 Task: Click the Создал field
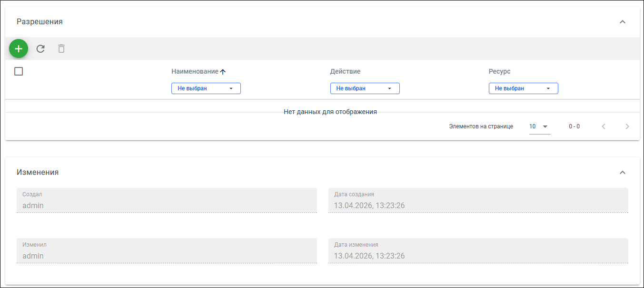click(x=167, y=200)
